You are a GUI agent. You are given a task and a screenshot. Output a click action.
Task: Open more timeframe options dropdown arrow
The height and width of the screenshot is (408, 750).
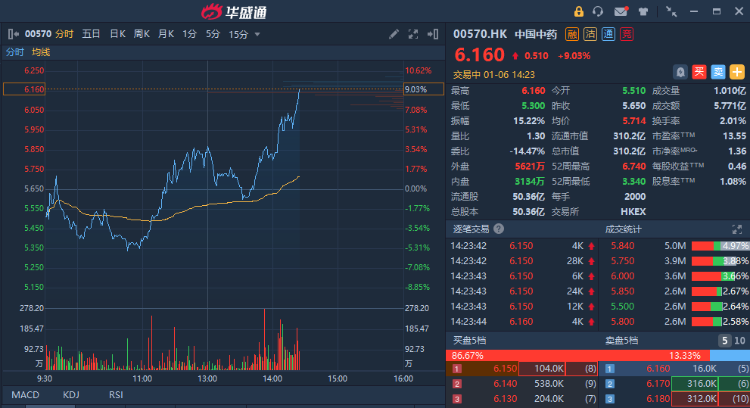pos(257,34)
